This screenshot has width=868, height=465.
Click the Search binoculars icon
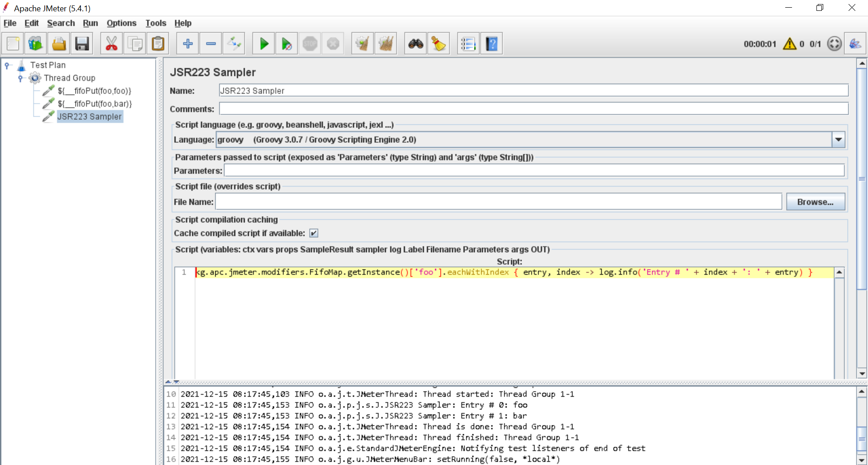pyautogui.click(x=416, y=44)
